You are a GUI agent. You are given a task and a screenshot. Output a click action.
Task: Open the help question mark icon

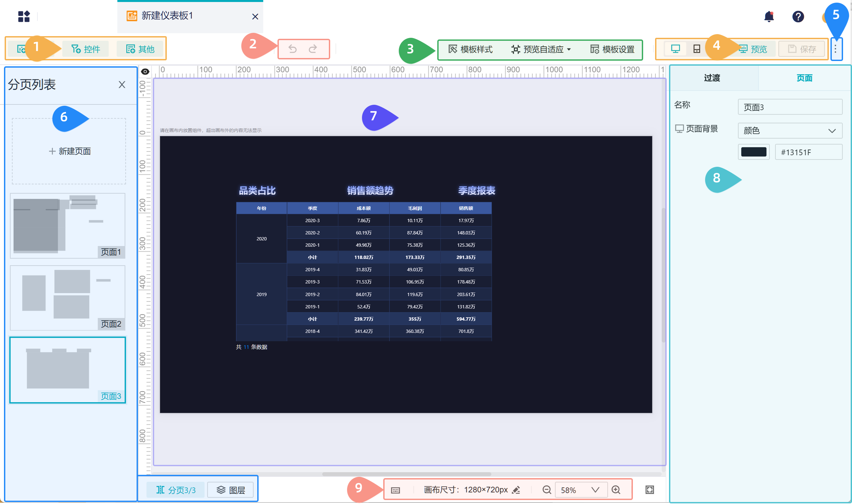pyautogui.click(x=798, y=16)
